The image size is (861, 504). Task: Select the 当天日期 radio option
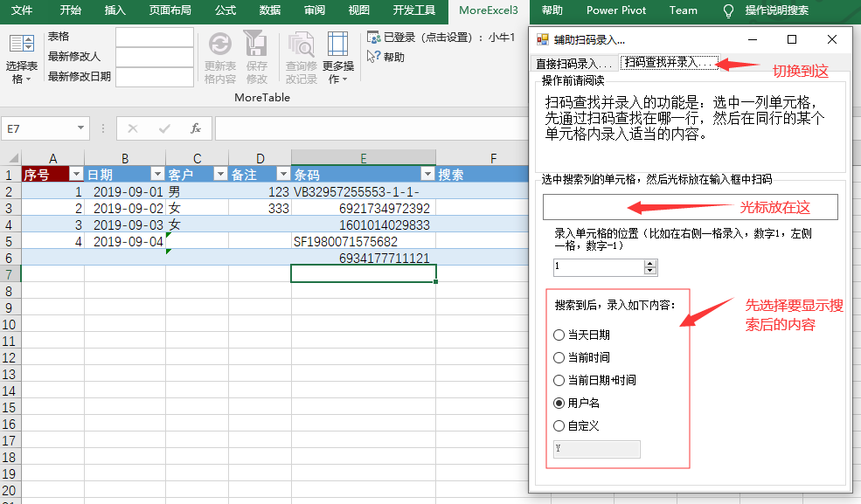click(559, 335)
